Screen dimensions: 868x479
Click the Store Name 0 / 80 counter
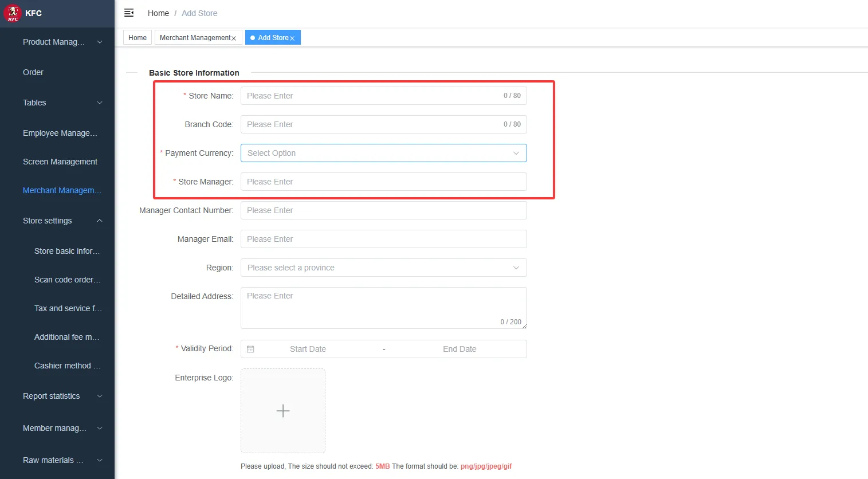(512, 96)
